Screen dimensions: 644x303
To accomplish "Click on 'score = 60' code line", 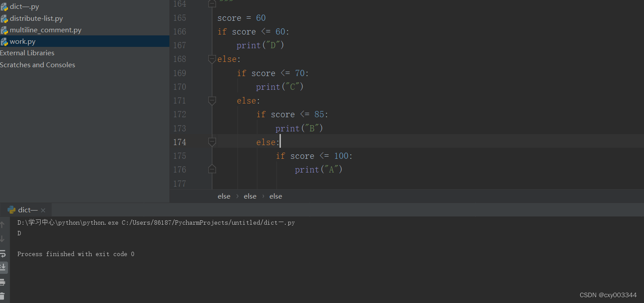I will (x=241, y=18).
